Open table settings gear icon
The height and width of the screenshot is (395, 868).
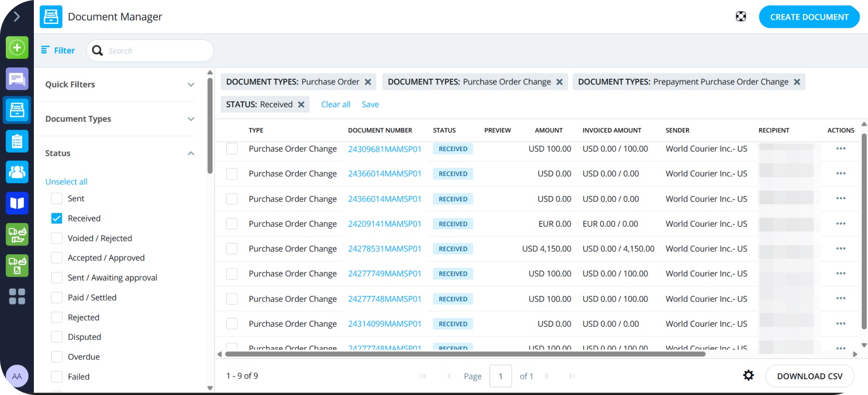coord(748,376)
